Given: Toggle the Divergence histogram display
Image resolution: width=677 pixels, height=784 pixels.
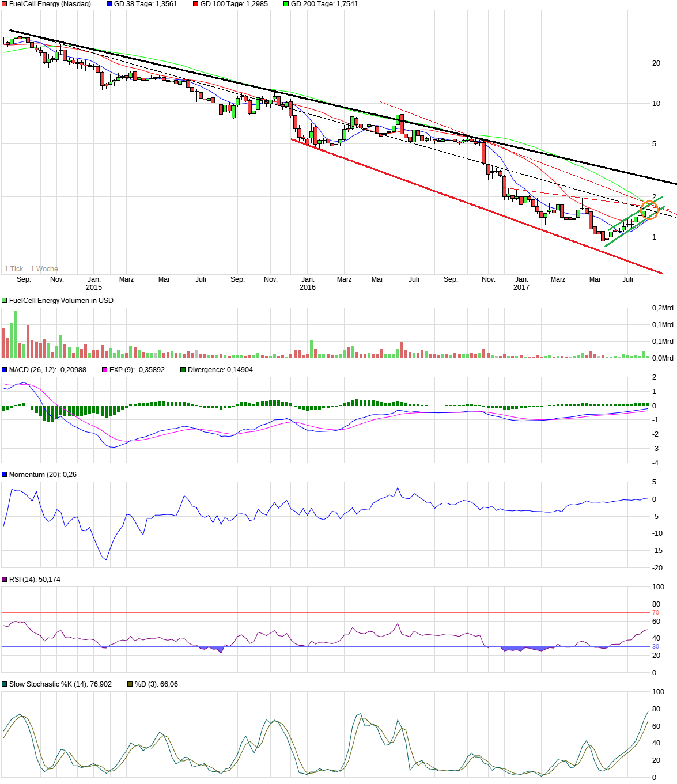Looking at the screenshot, I should coord(183,370).
